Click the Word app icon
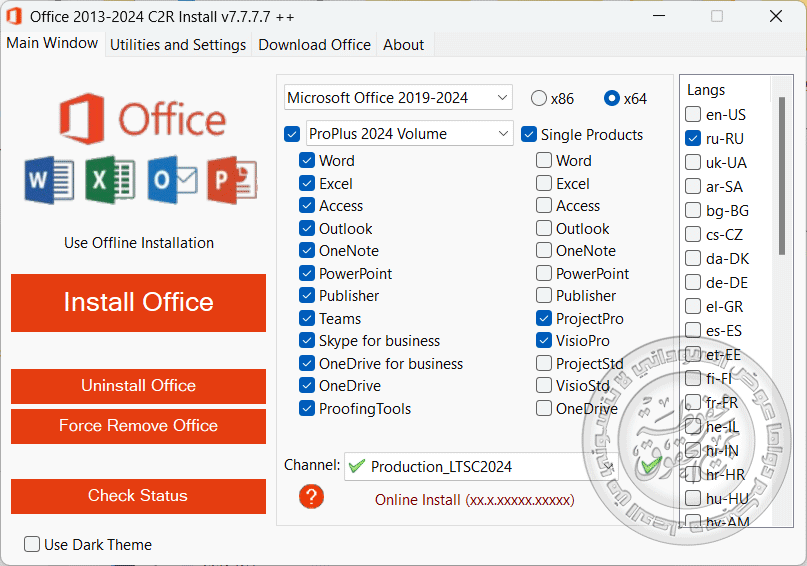The height and width of the screenshot is (566, 807). point(49,180)
